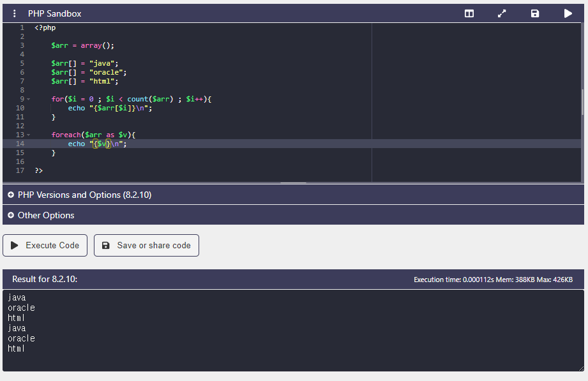
Task: Click "$arr = array();" on line 3
Action: click(x=82, y=46)
